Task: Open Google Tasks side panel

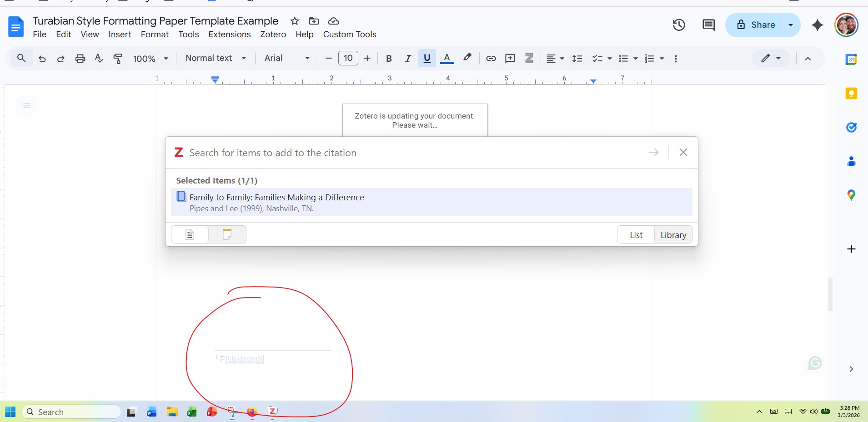Action: click(851, 128)
